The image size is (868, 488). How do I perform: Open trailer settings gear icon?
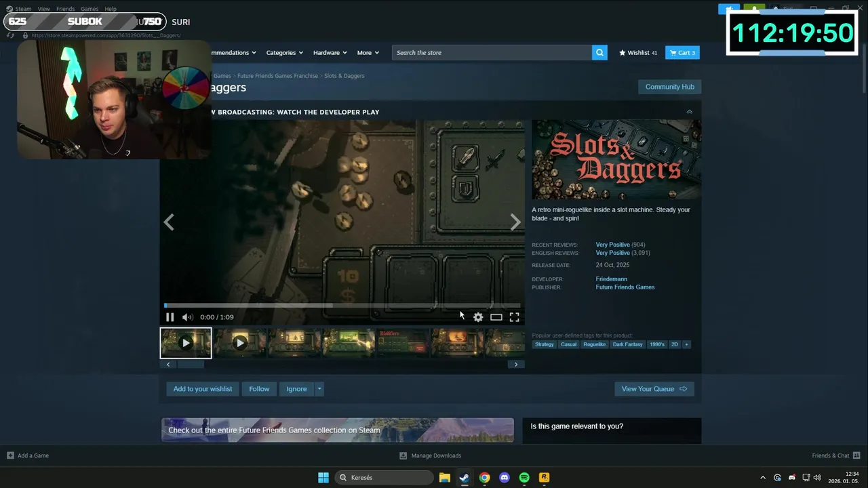coord(478,317)
